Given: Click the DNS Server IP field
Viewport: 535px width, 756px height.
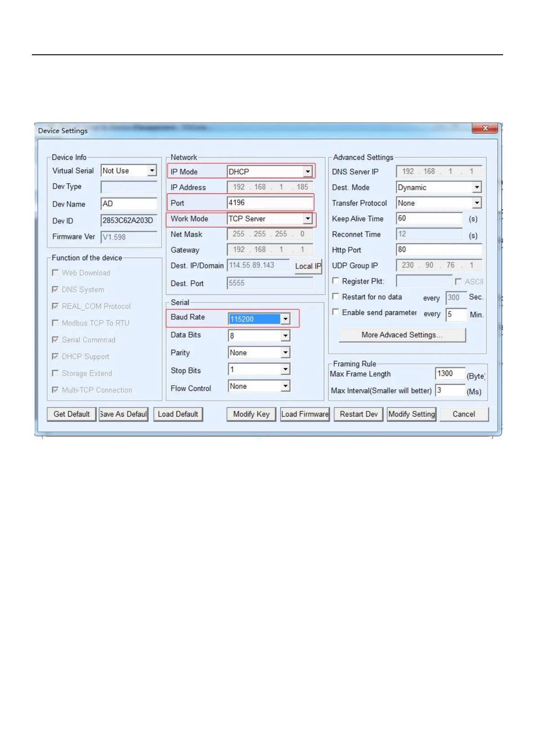Looking at the screenshot, I should coord(439,171).
